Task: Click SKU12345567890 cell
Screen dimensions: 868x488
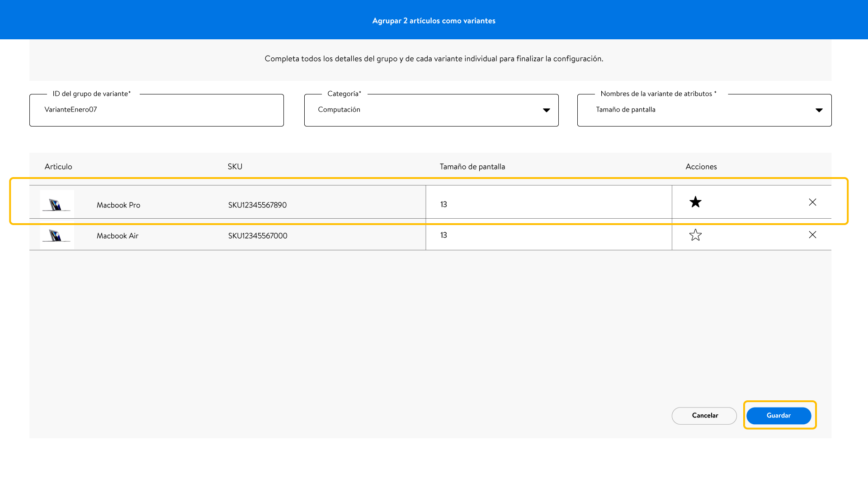Action: [257, 205]
